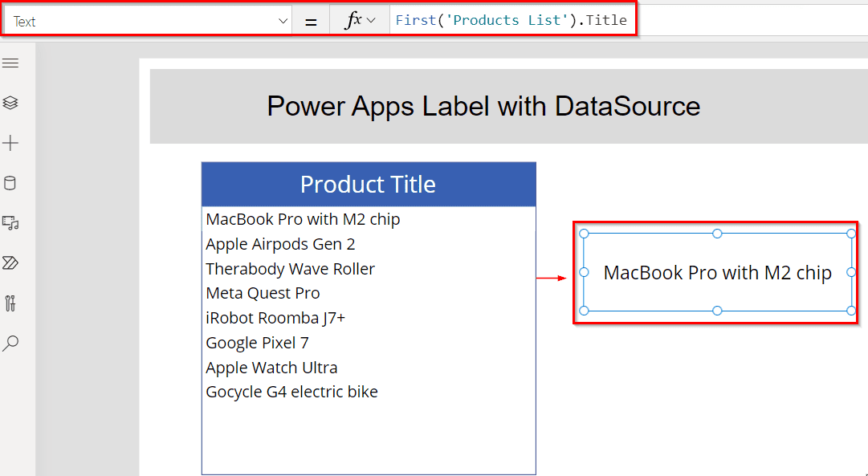Image resolution: width=868 pixels, height=476 pixels.
Task: Click the Power Apps Label with DataSource title
Action: click(x=483, y=106)
